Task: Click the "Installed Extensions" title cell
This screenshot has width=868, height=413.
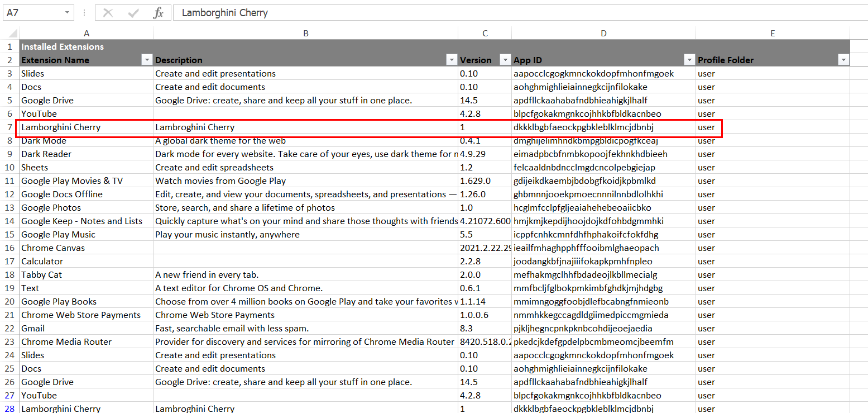Action: pos(87,46)
